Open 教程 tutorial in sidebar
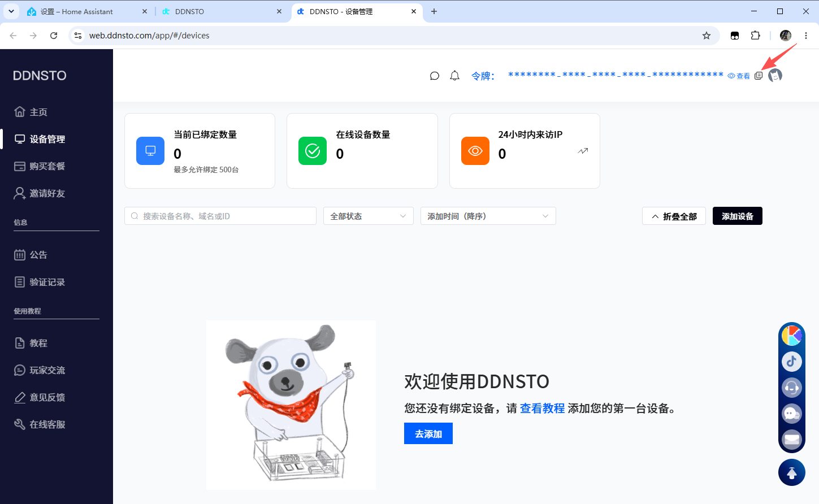 31,343
